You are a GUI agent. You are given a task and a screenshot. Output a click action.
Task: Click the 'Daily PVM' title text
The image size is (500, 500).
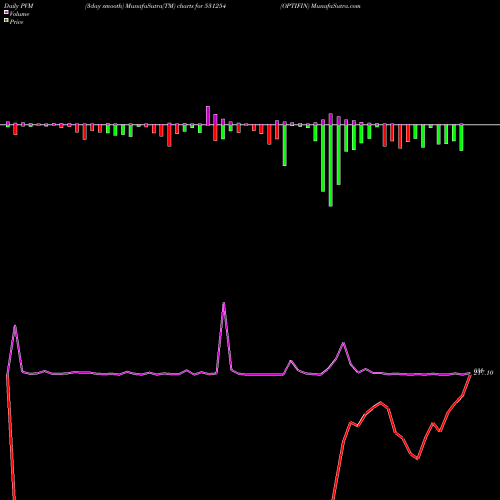click(x=19, y=6)
